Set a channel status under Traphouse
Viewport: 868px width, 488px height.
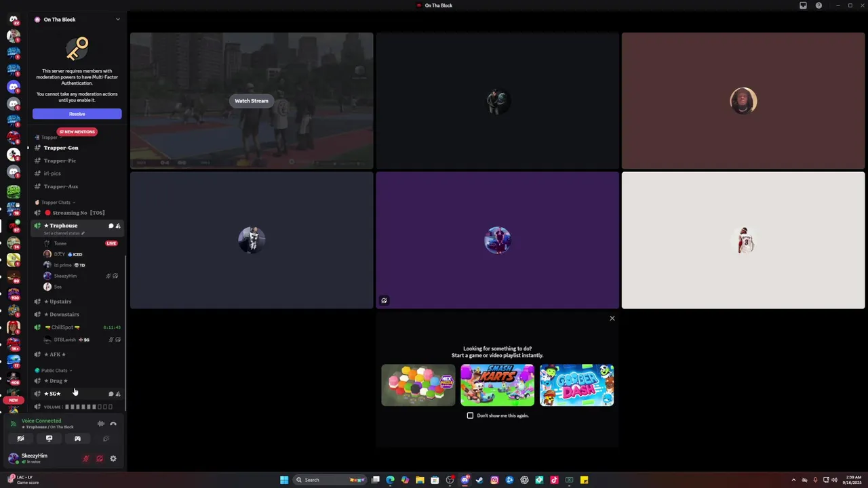[64, 233]
